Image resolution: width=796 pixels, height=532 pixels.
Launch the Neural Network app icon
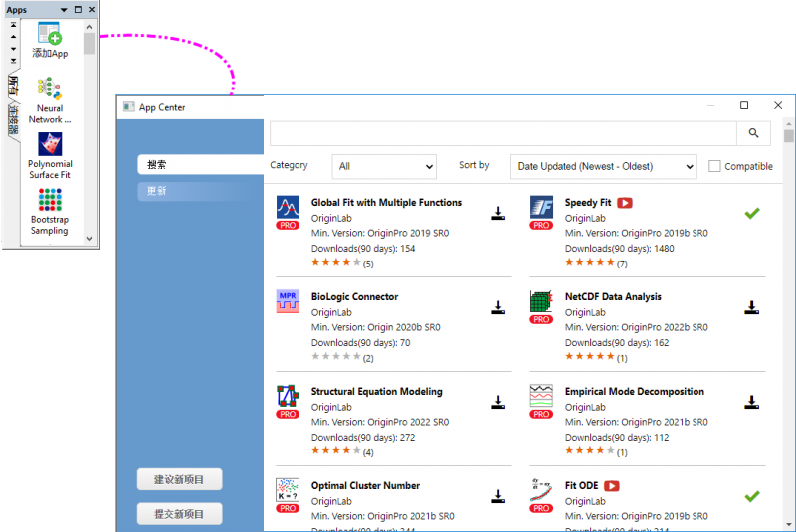coord(50,89)
